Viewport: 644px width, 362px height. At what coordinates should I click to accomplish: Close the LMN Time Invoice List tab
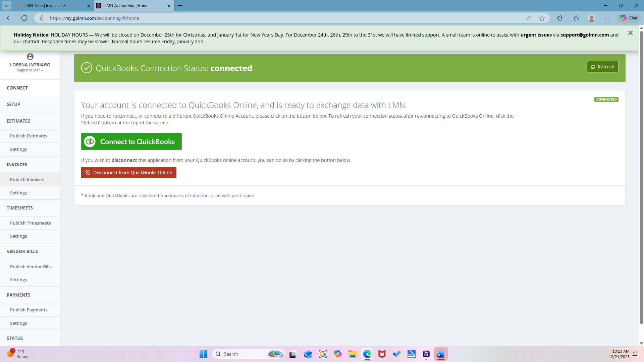pos(89,6)
